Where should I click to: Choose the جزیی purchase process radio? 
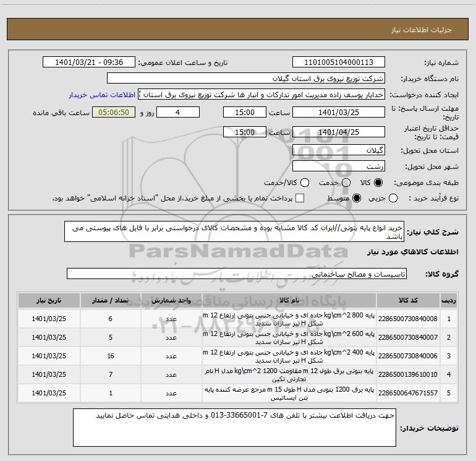[393, 198]
